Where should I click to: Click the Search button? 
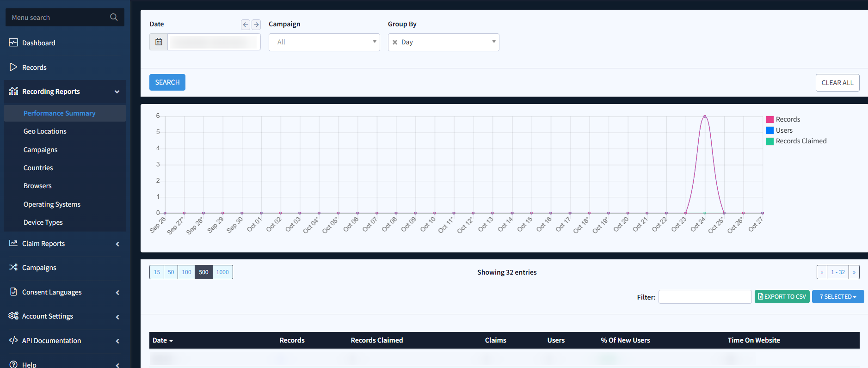pyautogui.click(x=167, y=82)
